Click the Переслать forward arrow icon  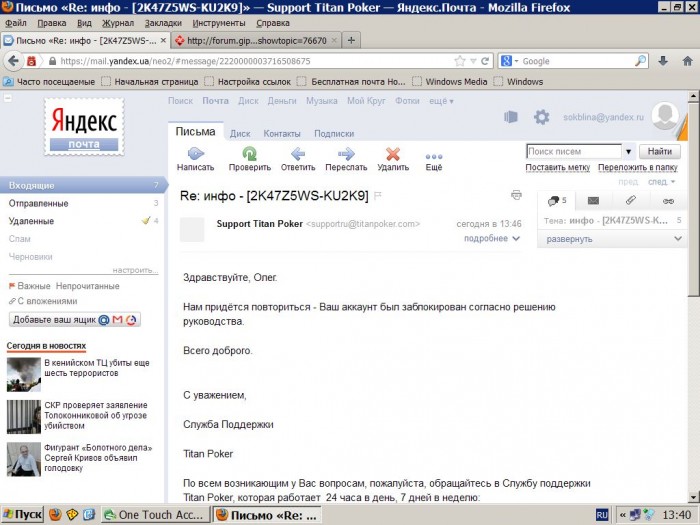[x=346, y=154]
